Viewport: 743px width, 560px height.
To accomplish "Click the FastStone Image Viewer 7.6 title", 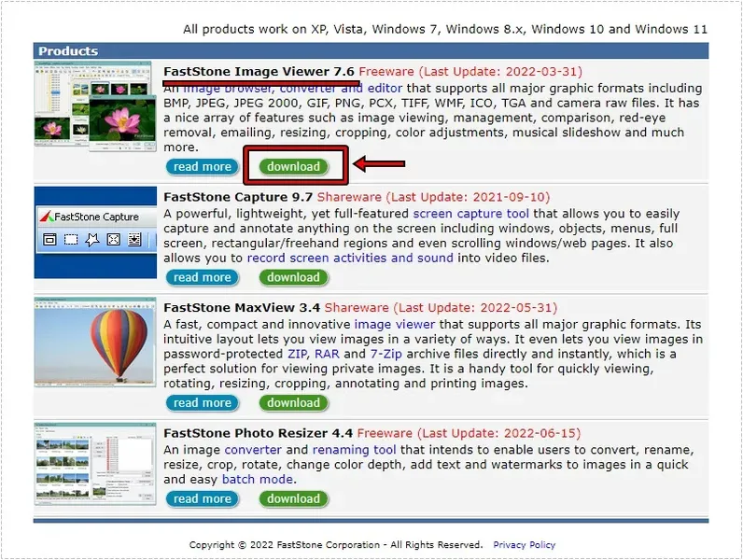I will pos(259,72).
